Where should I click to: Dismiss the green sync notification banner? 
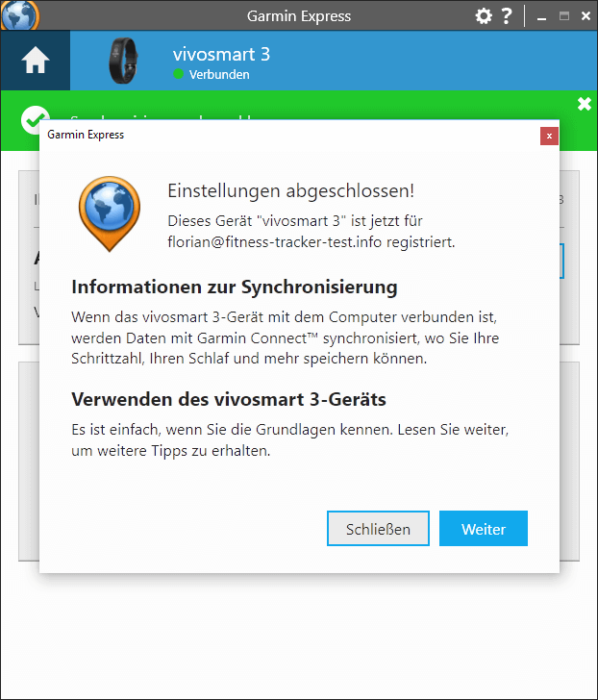point(585,104)
